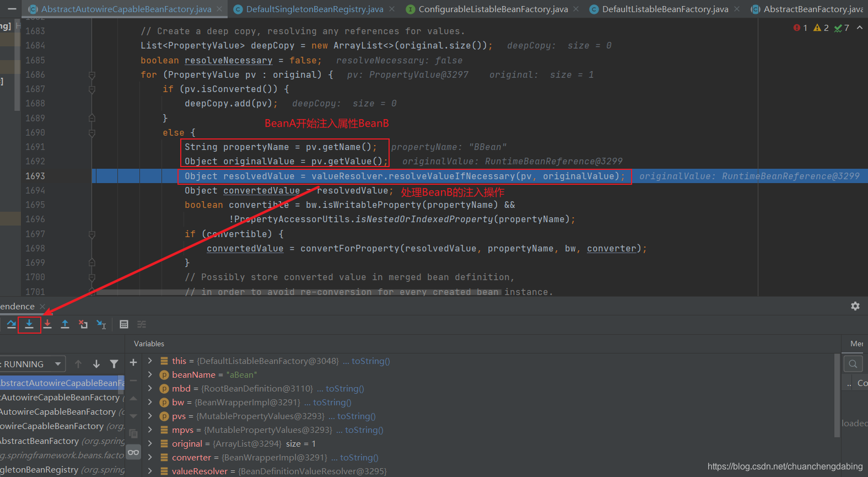Screen dimensions: 868x477
Task: Click the red Force Step Into icon
Action: [x=47, y=324]
